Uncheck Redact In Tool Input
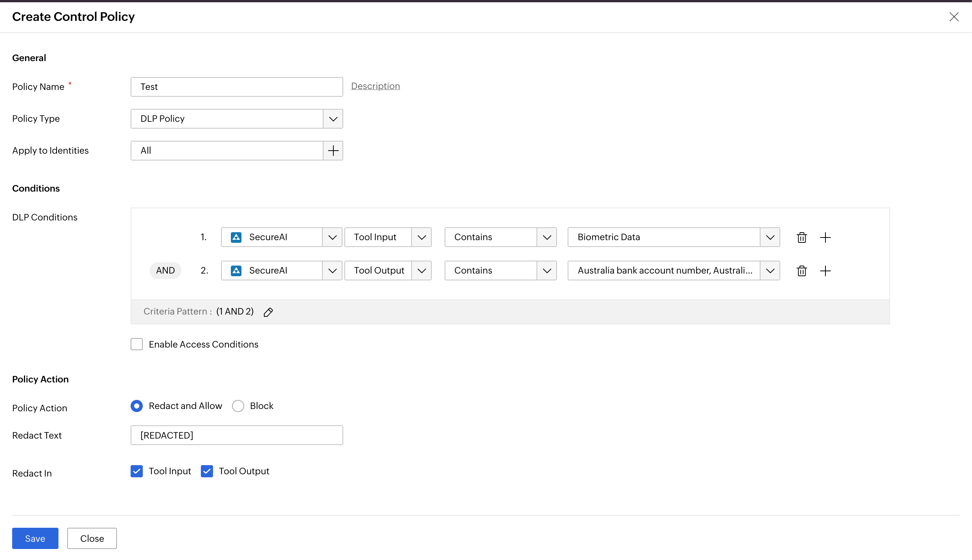972x560 pixels. [137, 471]
